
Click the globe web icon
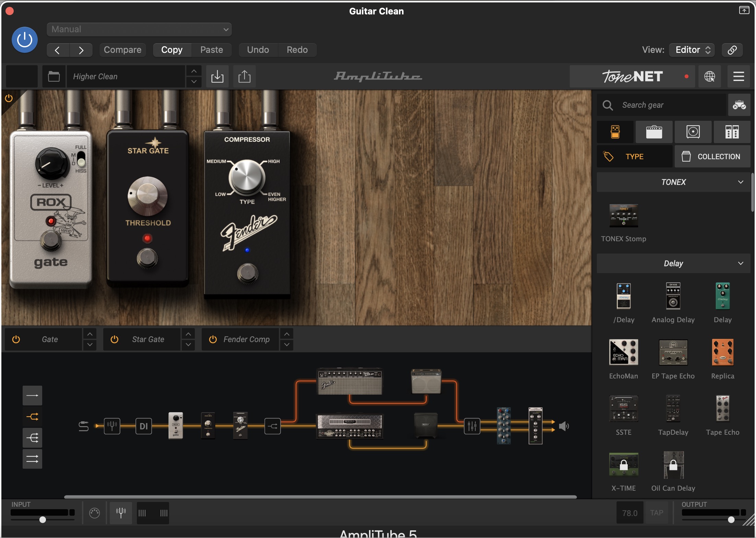point(710,77)
